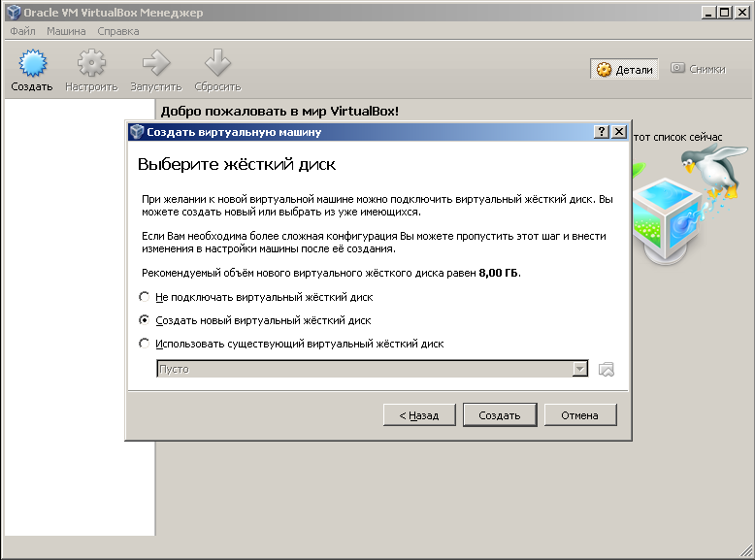Click the folder browse icon next to Пусто

(607, 370)
